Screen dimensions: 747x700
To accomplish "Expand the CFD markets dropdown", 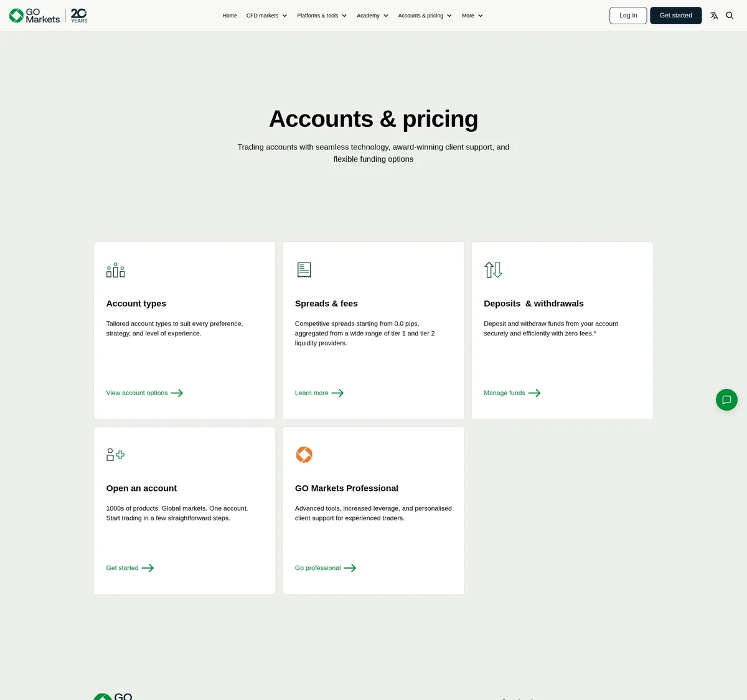I will [266, 16].
